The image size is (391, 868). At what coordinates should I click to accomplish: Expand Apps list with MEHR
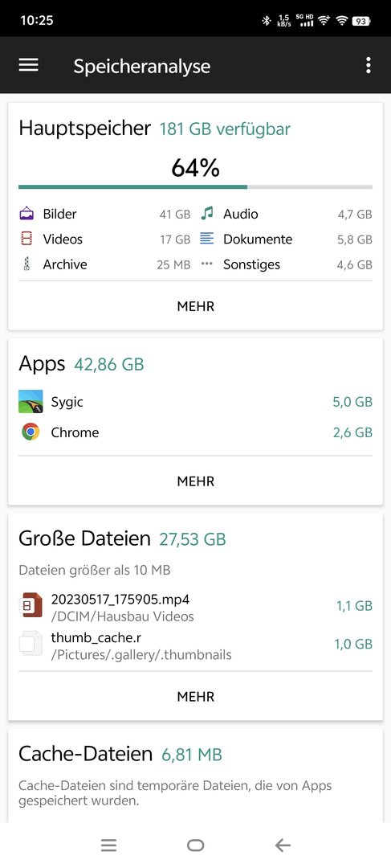[x=195, y=481]
